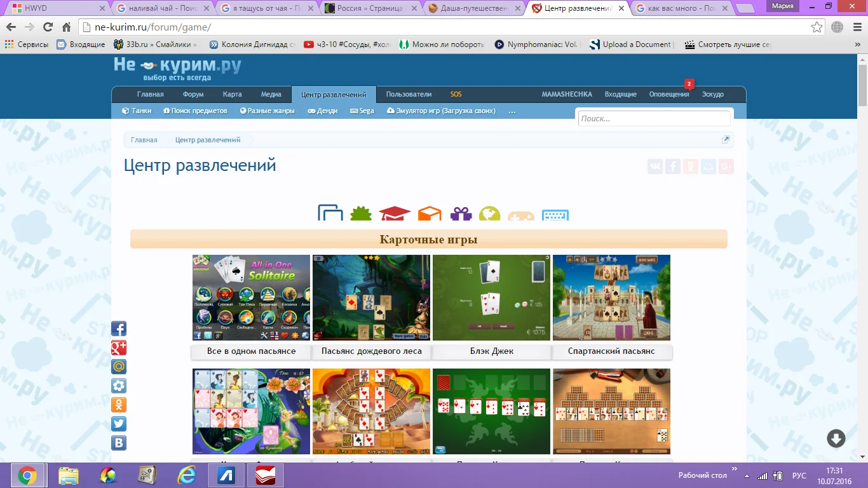Open the 'Пасьянс дождевого леса' game thumbnail
Image resolution: width=868 pixels, height=488 pixels.
pos(371,298)
